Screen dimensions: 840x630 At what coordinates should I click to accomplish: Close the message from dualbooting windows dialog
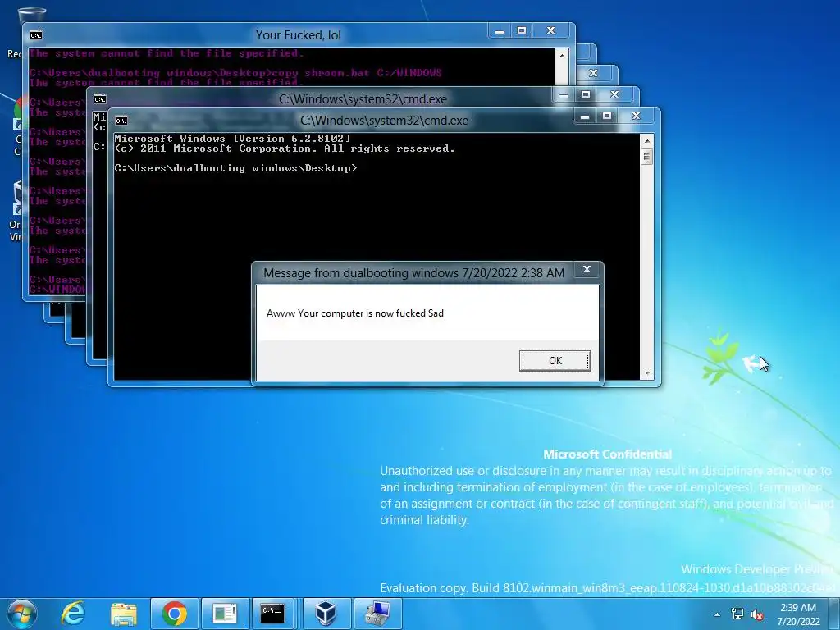click(x=587, y=269)
